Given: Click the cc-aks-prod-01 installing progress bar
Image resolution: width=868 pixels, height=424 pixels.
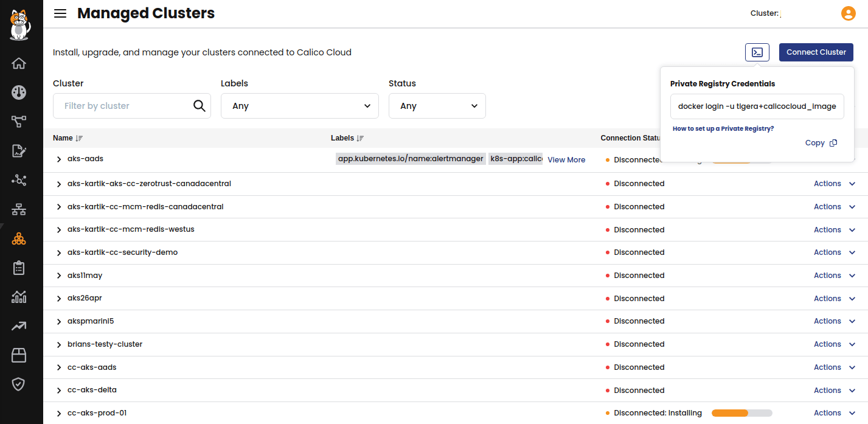Looking at the screenshot, I should point(741,413).
